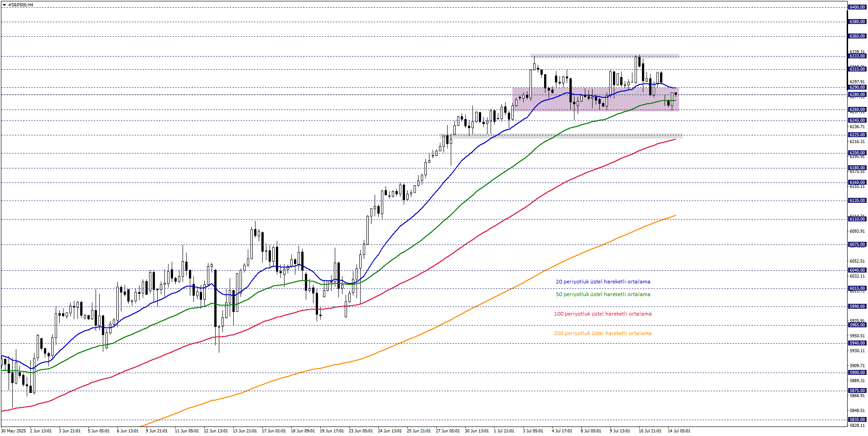Click the 6333.00 price level label
This screenshot has height=436, width=868.
[857, 56]
